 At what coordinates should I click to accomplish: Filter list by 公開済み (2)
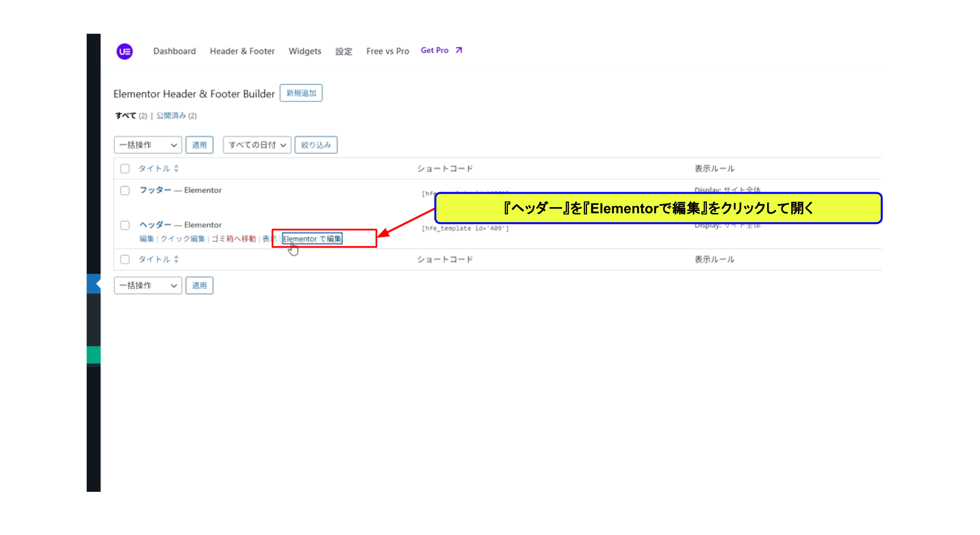(177, 115)
